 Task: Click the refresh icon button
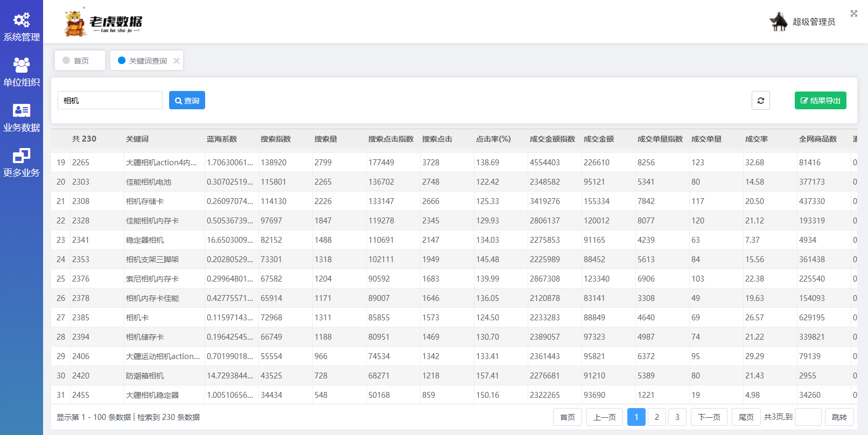pyautogui.click(x=760, y=101)
